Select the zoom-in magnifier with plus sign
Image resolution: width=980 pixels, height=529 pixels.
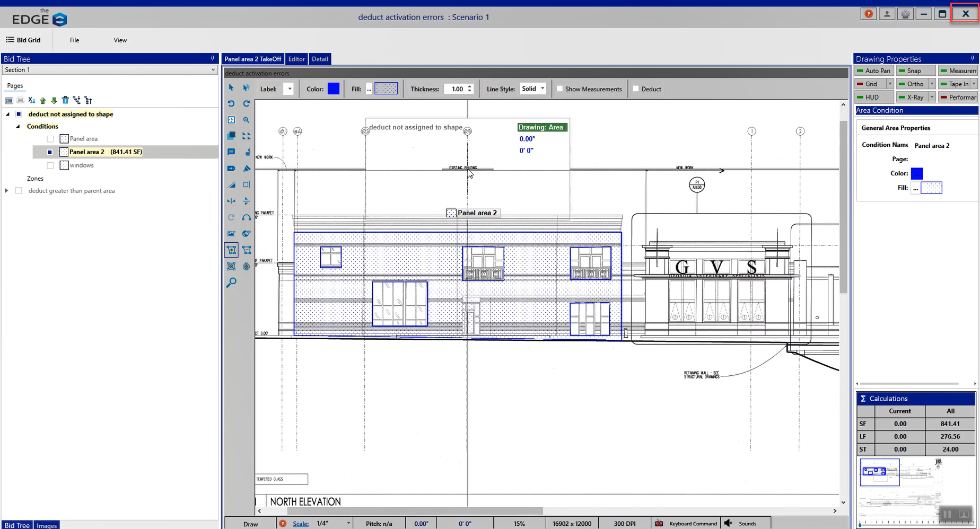[x=247, y=120]
